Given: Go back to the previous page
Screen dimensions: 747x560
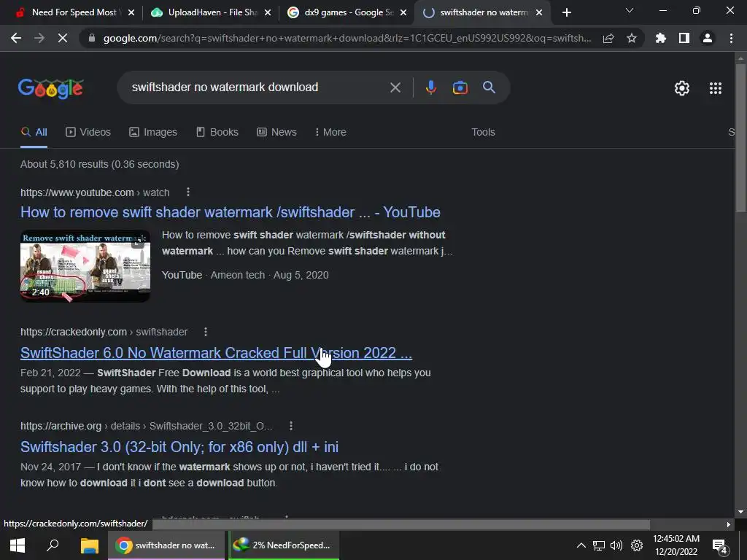Looking at the screenshot, I should (x=16, y=38).
